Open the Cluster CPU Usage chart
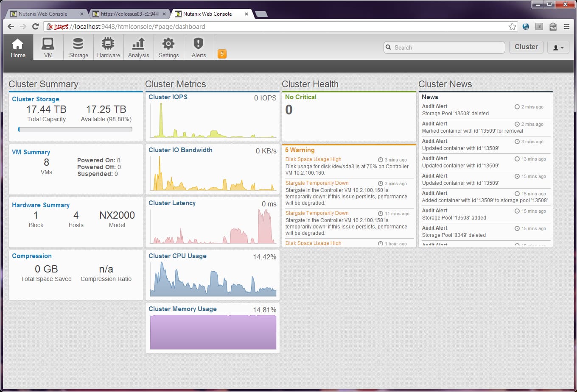 coord(213,275)
